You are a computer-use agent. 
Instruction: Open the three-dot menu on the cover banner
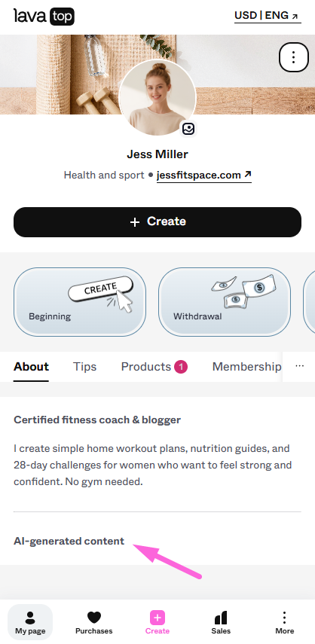[x=293, y=57]
